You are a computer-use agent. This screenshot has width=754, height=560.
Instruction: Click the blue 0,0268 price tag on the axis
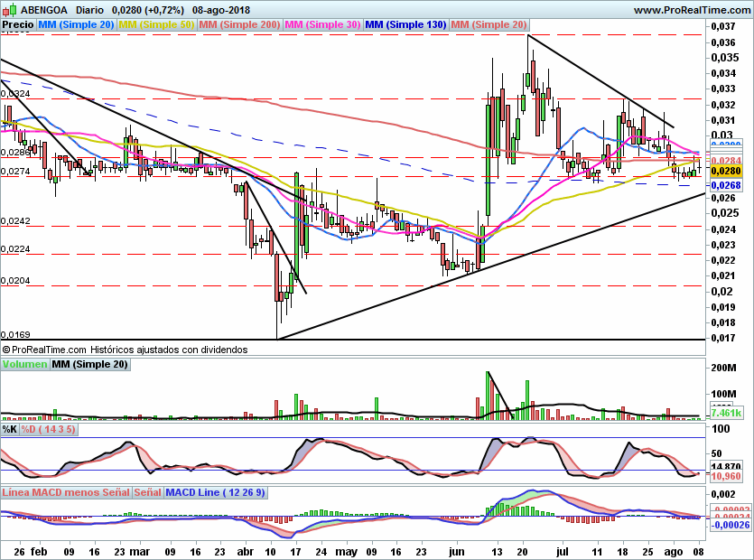click(x=726, y=185)
